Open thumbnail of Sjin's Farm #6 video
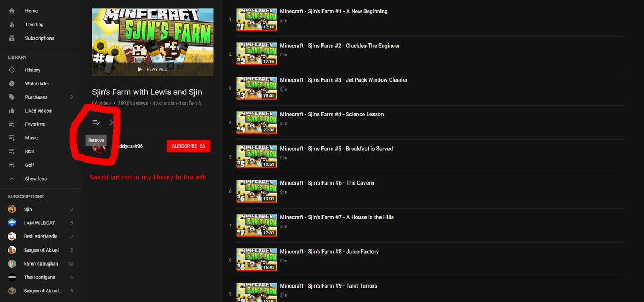 [257, 191]
